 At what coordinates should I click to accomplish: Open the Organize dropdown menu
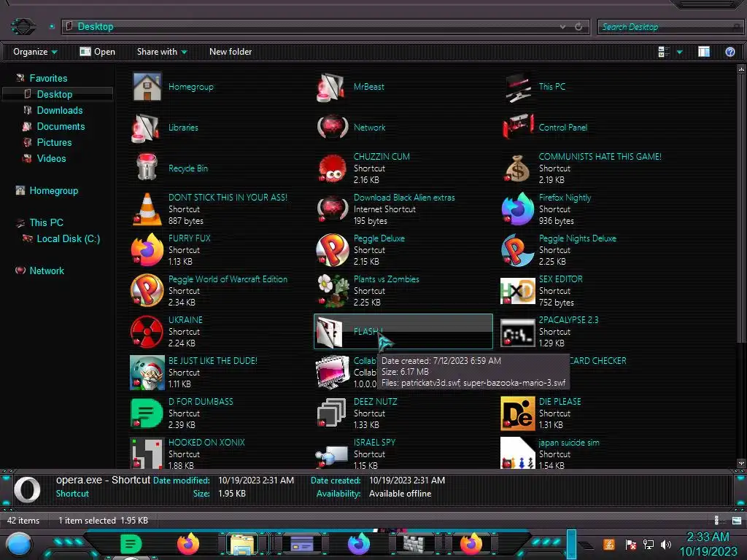[x=35, y=52]
